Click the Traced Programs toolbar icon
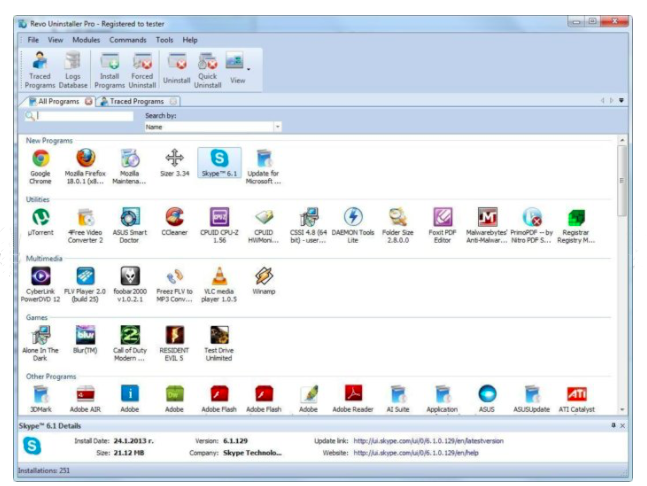This screenshot has width=647, height=486. (40, 69)
